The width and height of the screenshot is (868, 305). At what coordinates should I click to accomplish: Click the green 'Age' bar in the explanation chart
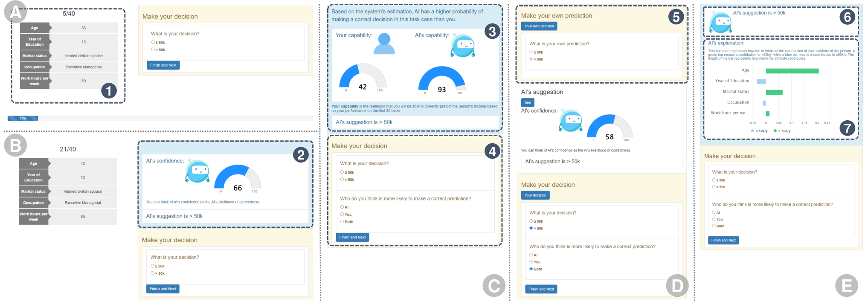pyautogui.click(x=792, y=71)
